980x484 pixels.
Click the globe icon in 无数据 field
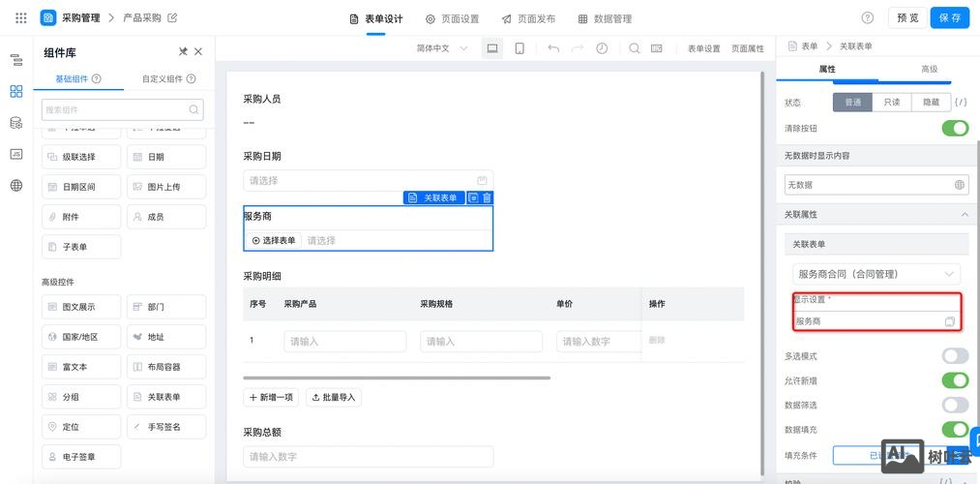point(960,185)
